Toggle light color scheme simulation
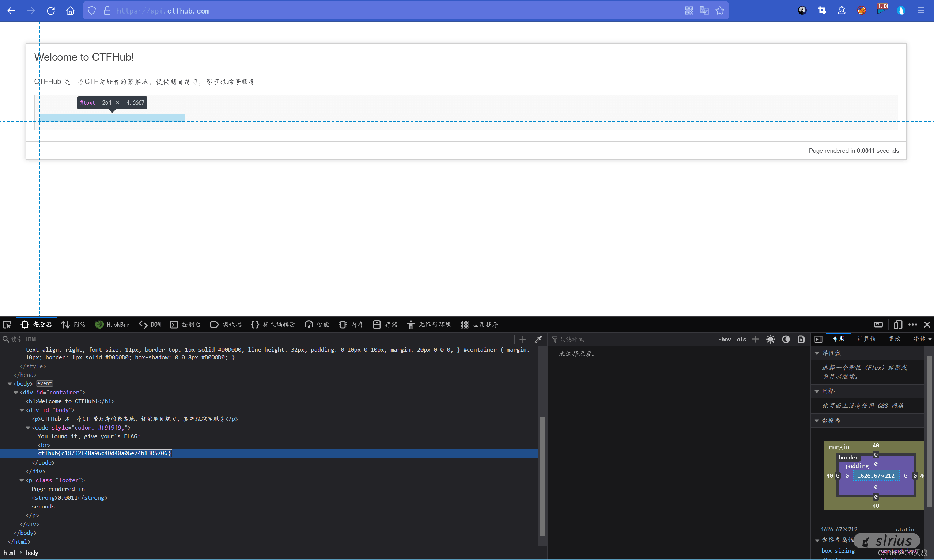Image resolution: width=934 pixels, height=560 pixels. point(770,339)
